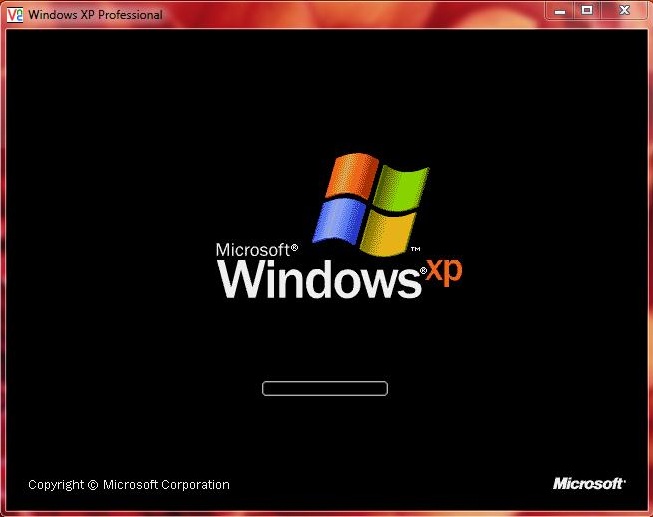Click the VNC icon in the title bar
Screen dimensions: 653x517
click(x=15, y=15)
